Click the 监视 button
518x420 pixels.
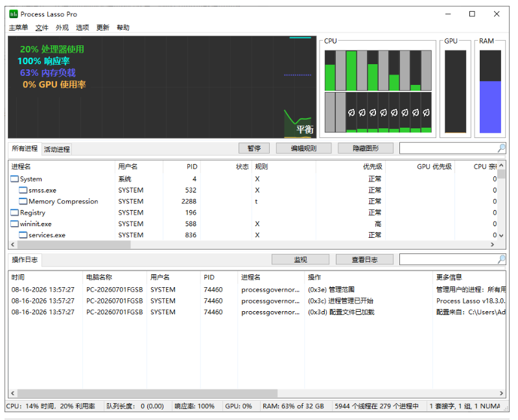pos(300,259)
